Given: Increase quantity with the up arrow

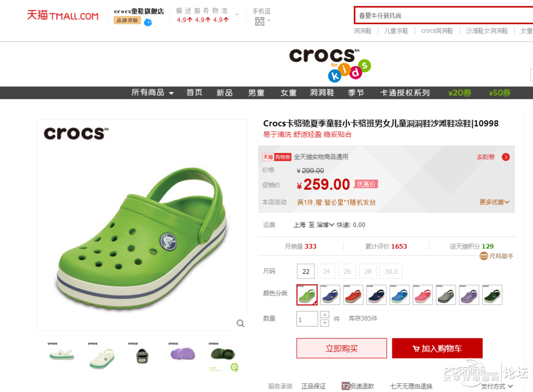Looking at the screenshot, I should (x=325, y=315).
